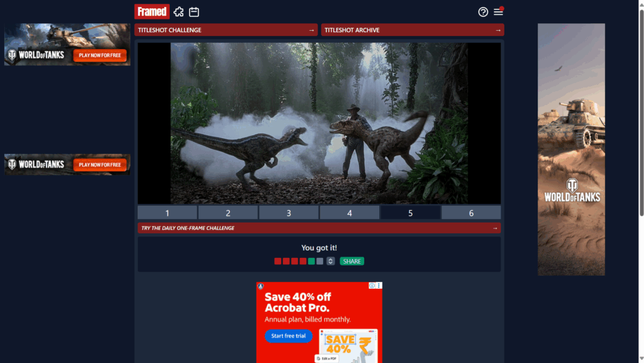The image size is (644, 363).
Task: Click Start free trial in Acrobat ad
Action: tap(288, 336)
